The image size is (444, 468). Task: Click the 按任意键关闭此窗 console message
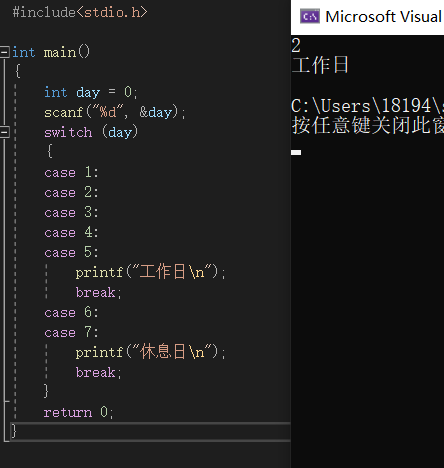point(368,125)
